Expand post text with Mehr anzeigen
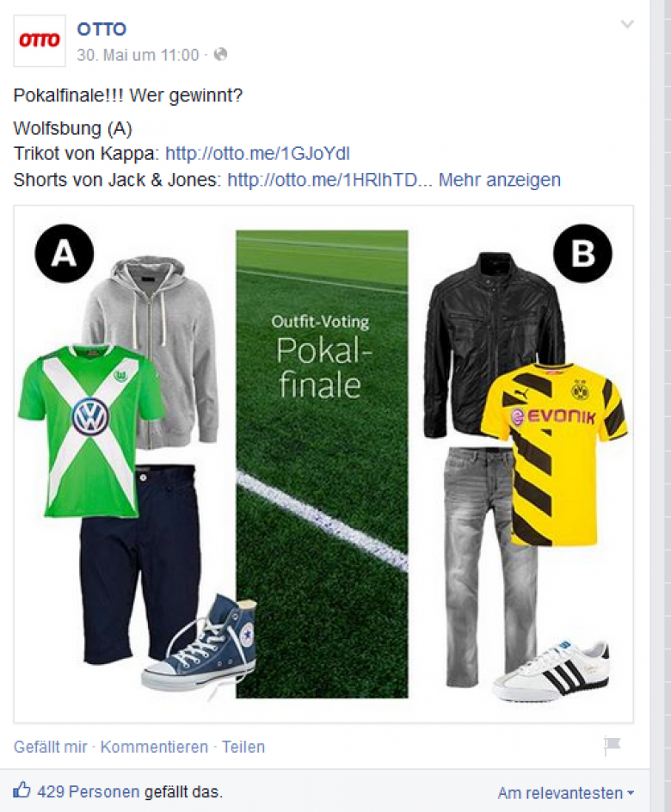 pyautogui.click(x=500, y=180)
